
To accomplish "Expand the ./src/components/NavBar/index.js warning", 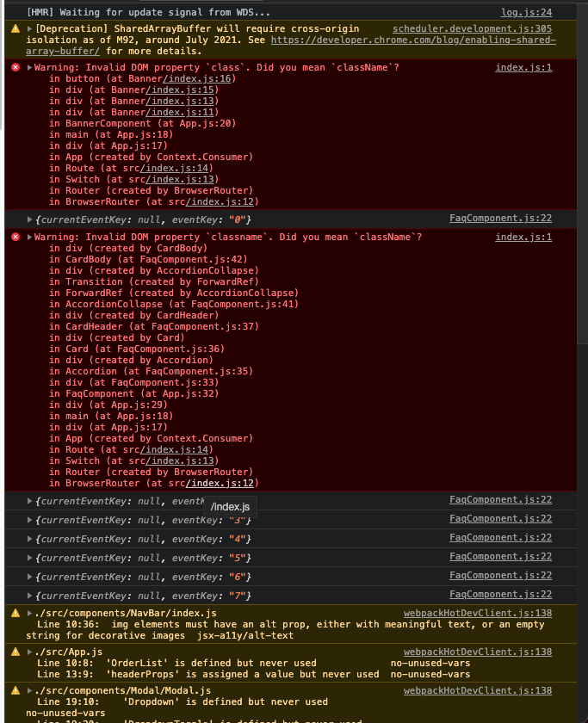I will [29, 613].
